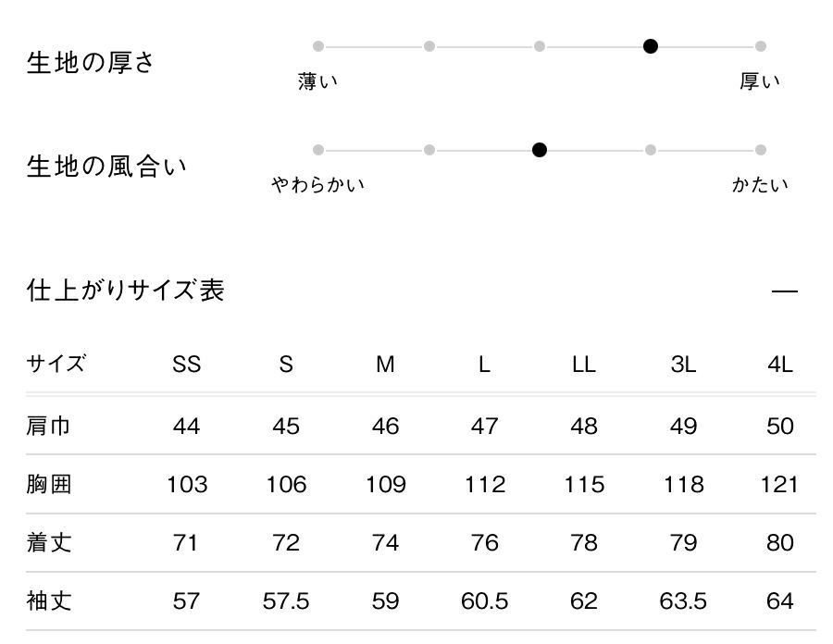Image resolution: width=833 pixels, height=644 pixels.
Task: Select the 4L size column header
Action: [780, 365]
